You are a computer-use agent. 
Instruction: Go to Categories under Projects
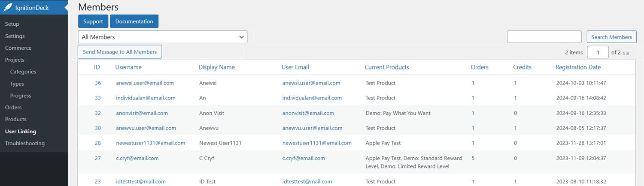[x=23, y=72]
